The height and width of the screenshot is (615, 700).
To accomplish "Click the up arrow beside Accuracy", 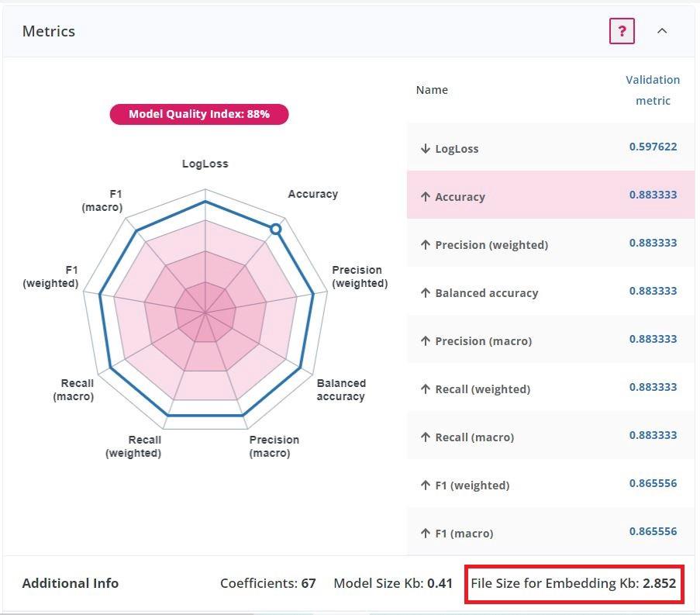I will [x=425, y=197].
